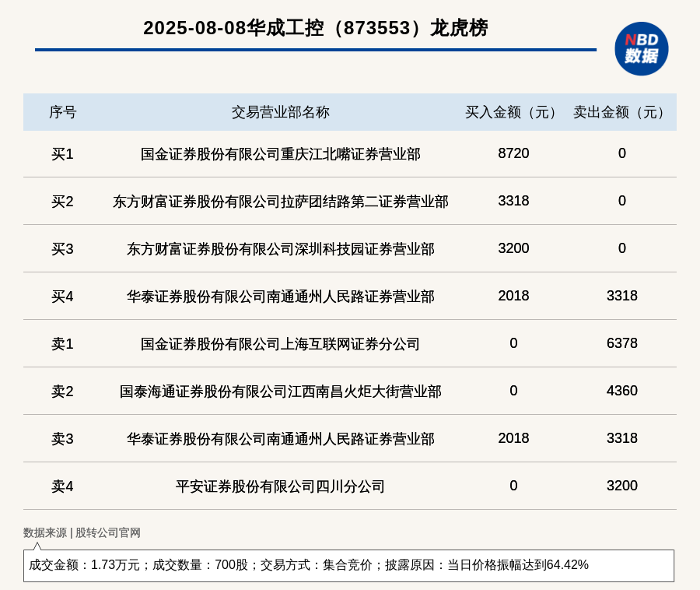Select the 序号 column header
700x590 pixels.
point(62,112)
